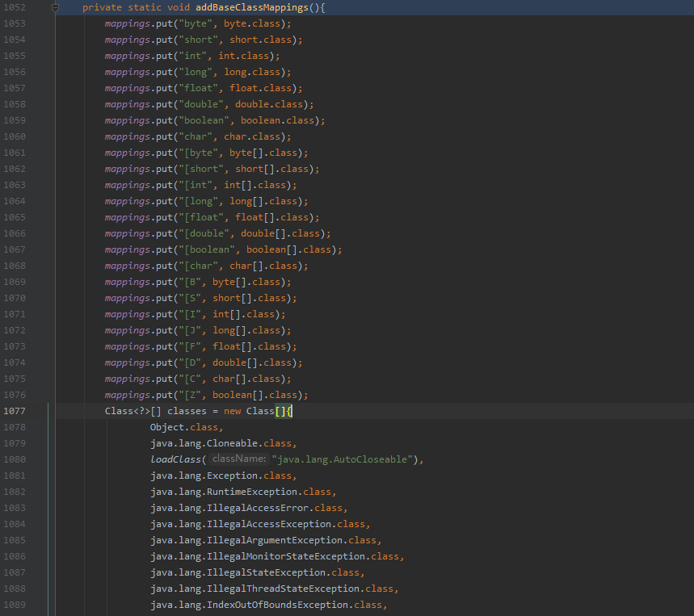This screenshot has width=694, height=616.
Task: Click java.lang.IllegalAccessError.class entry
Action: tap(246, 508)
